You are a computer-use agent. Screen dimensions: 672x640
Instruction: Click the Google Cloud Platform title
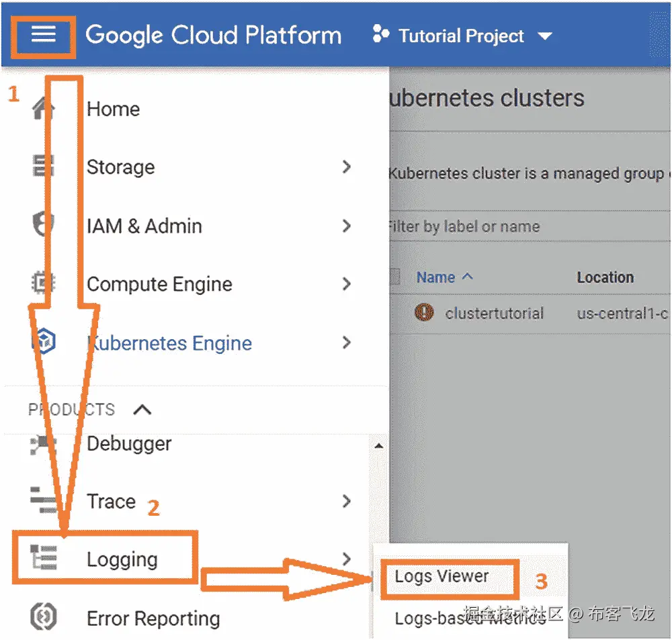(x=214, y=35)
